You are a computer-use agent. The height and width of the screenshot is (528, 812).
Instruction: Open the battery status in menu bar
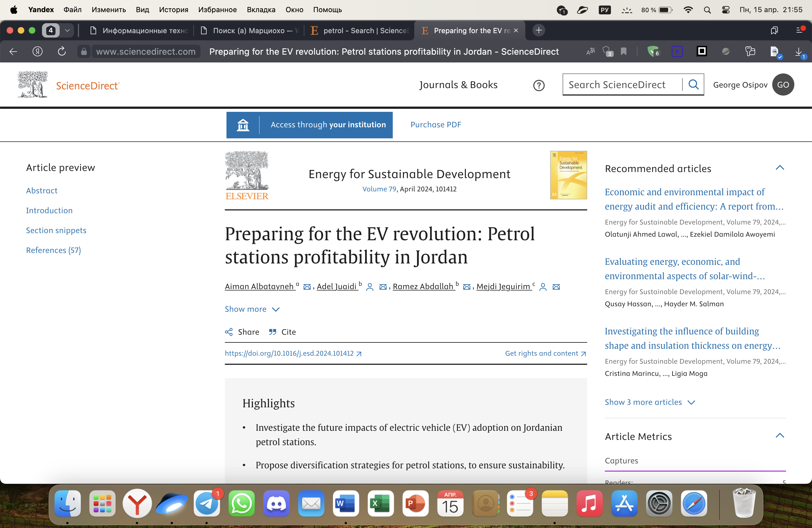click(x=657, y=10)
